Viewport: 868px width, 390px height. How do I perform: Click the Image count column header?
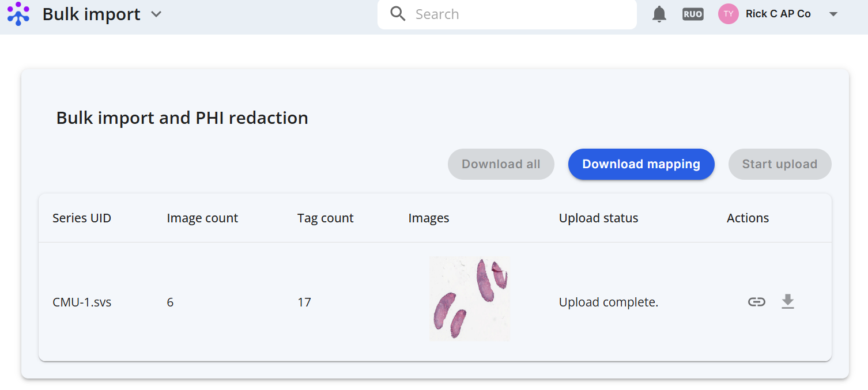[x=202, y=218]
